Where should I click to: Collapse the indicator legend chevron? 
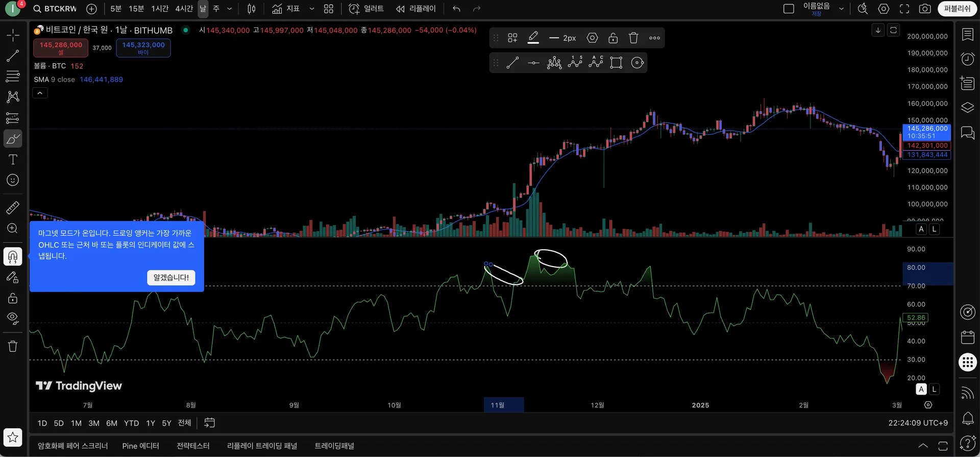point(40,93)
